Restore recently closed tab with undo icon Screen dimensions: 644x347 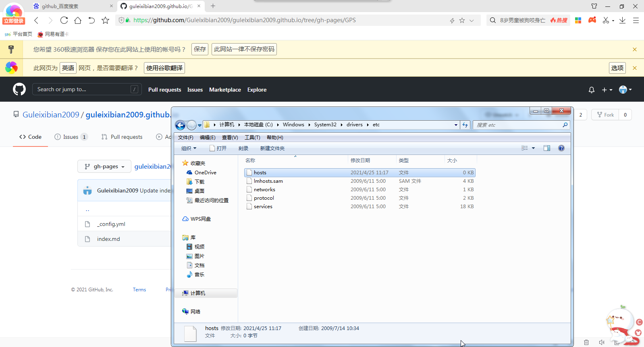point(91,20)
